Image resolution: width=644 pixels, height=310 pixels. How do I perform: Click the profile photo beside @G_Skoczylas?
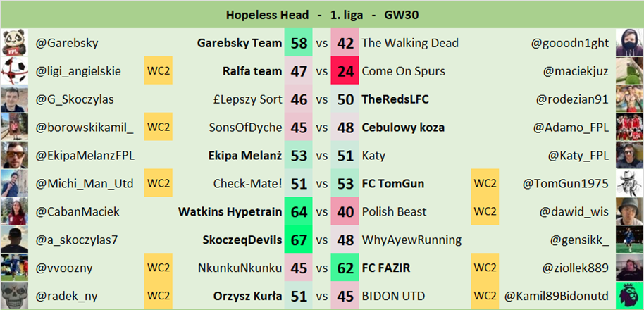click(x=14, y=99)
